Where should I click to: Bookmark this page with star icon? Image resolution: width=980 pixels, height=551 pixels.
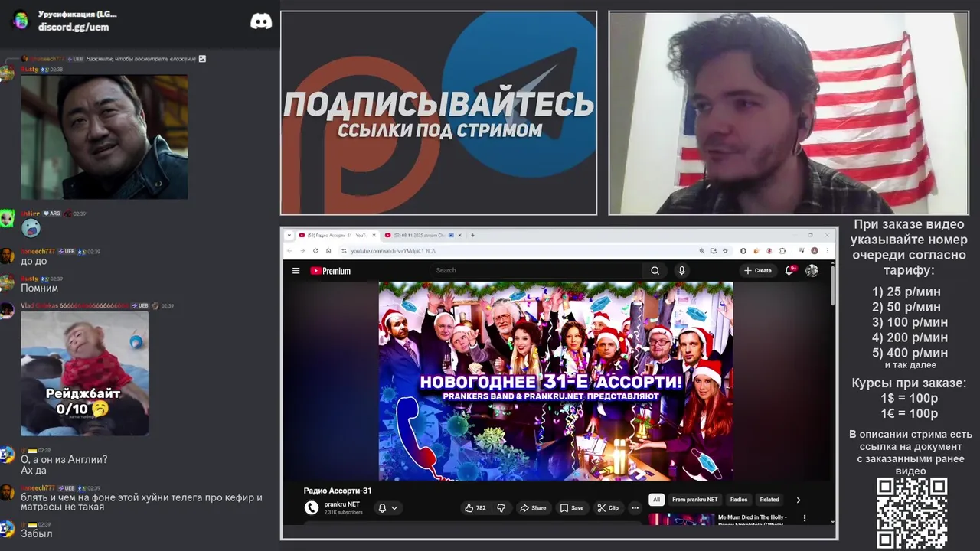(x=725, y=250)
